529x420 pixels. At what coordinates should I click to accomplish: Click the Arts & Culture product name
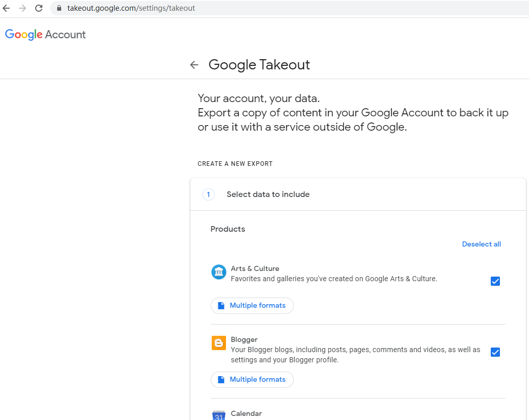click(x=255, y=268)
